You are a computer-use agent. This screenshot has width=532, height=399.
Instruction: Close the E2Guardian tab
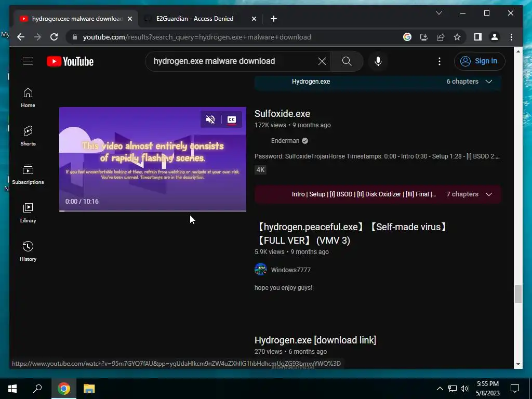(254, 19)
